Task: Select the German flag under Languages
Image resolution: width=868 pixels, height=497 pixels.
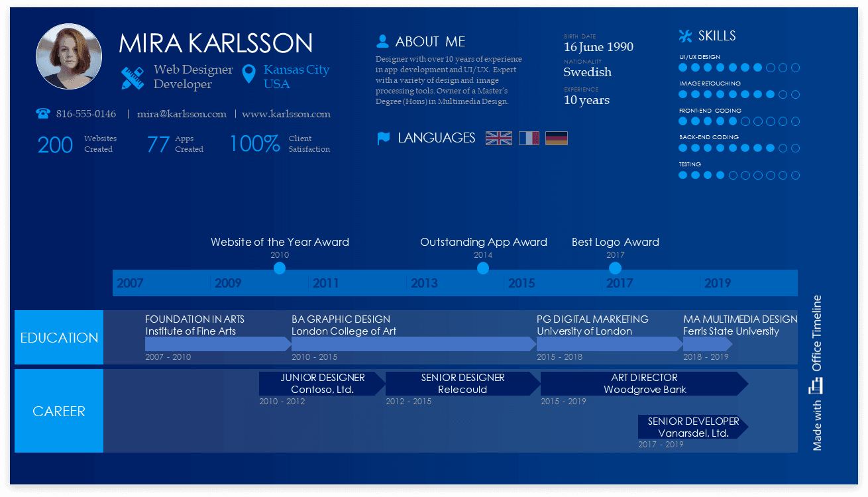Action: click(x=557, y=138)
